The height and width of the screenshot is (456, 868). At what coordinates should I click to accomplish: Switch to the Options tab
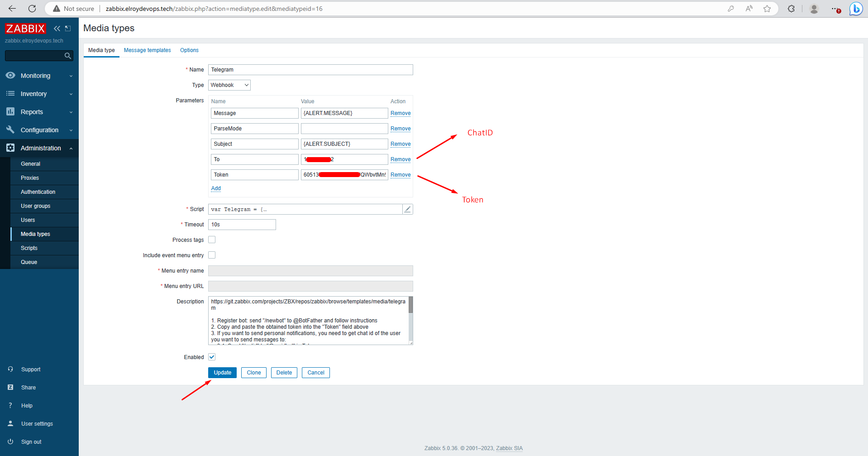189,50
